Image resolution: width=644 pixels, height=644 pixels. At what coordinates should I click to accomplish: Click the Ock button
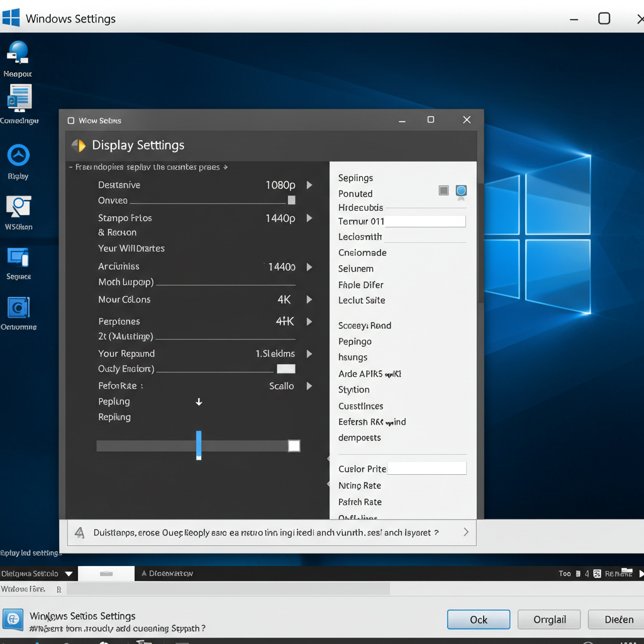click(x=479, y=619)
